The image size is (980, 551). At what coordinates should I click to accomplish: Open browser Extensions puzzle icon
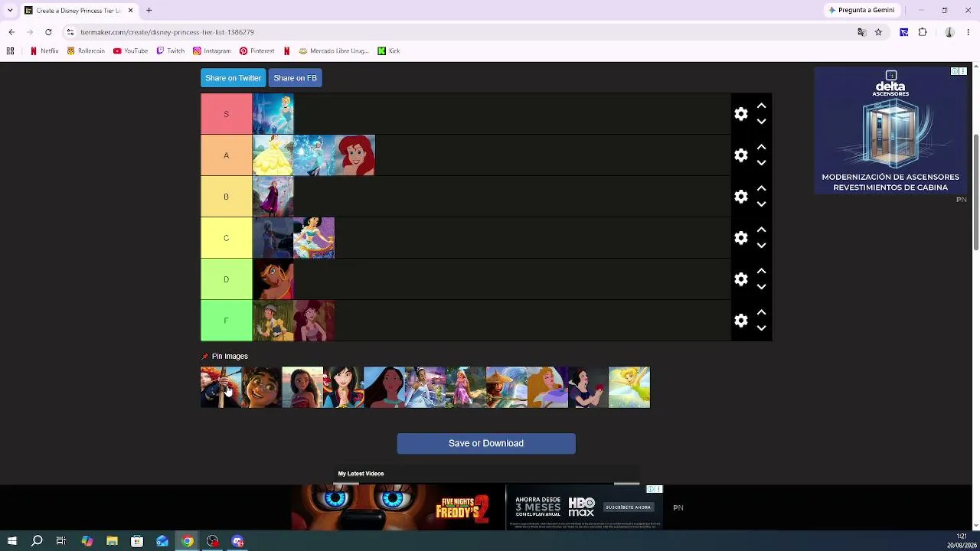click(923, 32)
